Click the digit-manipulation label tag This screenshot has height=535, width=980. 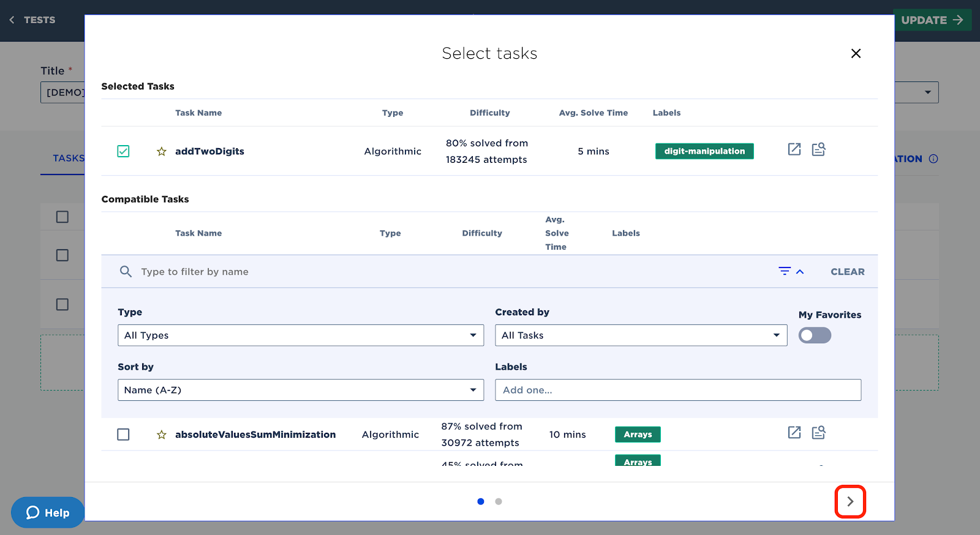(x=704, y=151)
